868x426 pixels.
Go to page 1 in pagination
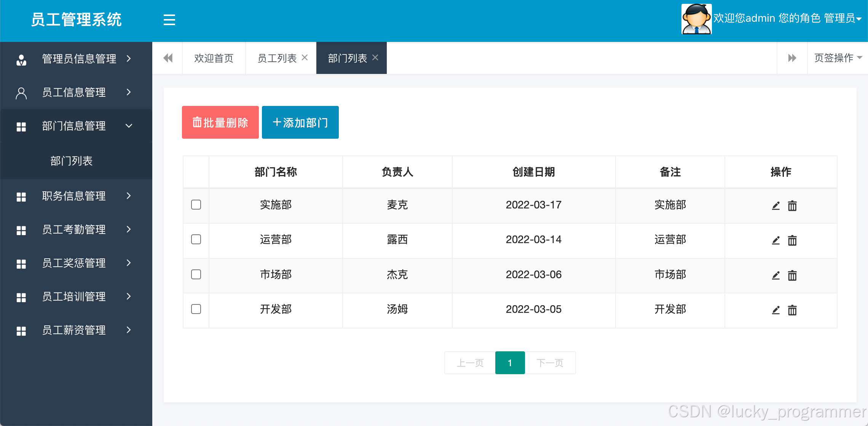[x=510, y=363]
